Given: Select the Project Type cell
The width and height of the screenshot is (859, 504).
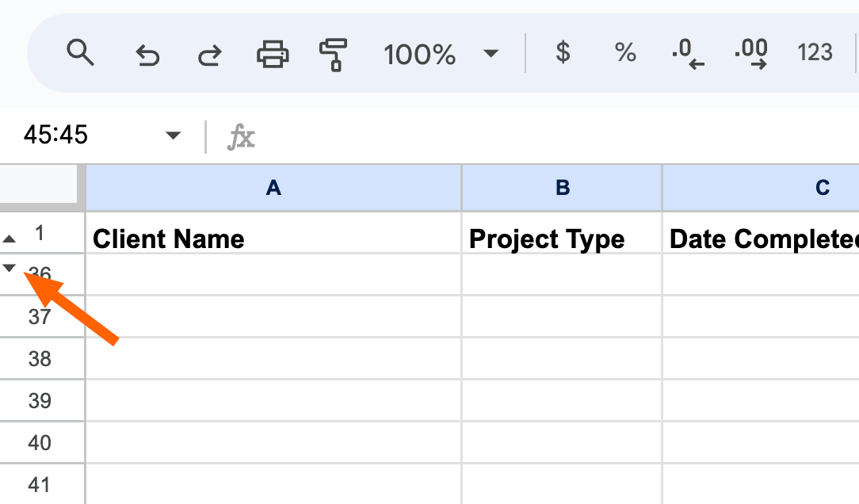Looking at the screenshot, I should click(x=562, y=233).
